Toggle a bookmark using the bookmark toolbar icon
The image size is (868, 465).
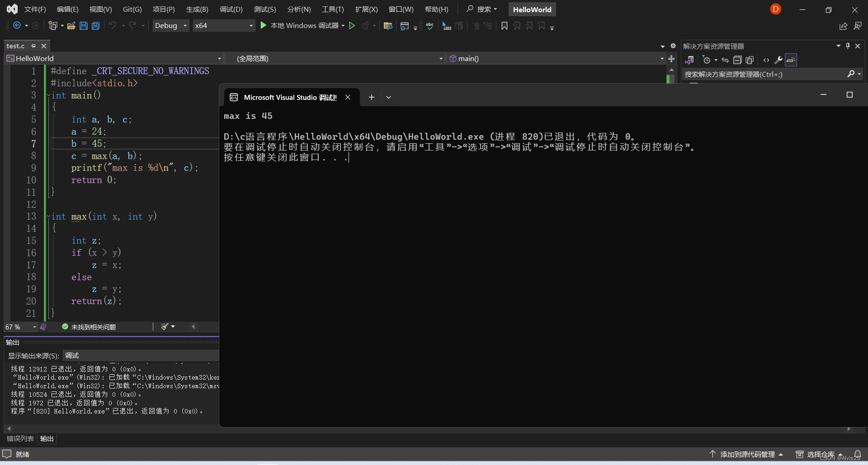[x=505, y=26]
